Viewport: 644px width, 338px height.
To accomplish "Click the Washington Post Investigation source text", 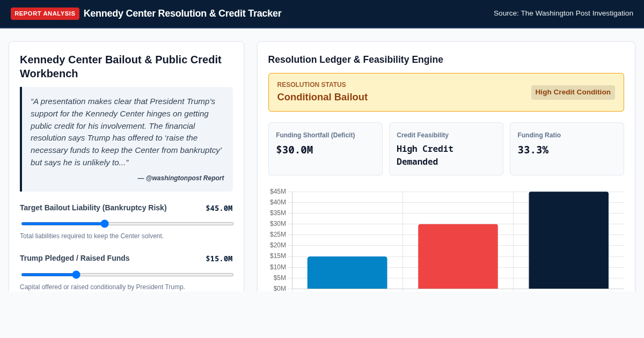I will (x=563, y=13).
